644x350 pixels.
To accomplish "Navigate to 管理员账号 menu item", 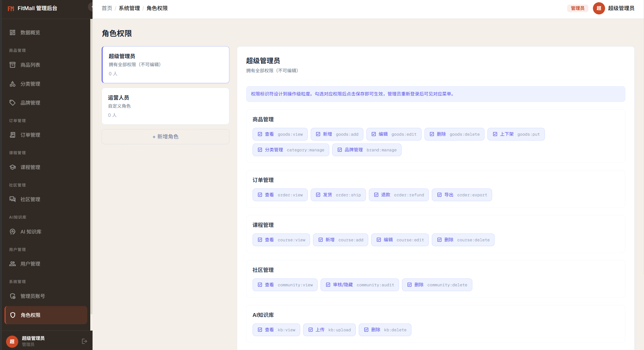I will 46,296.
